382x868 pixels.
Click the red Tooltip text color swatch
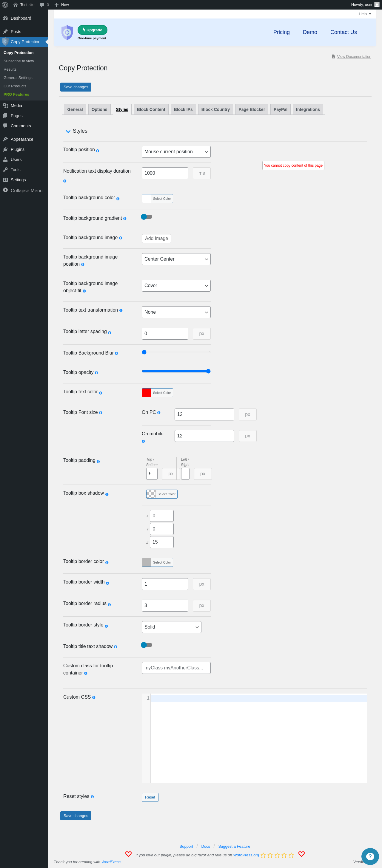coord(146,393)
